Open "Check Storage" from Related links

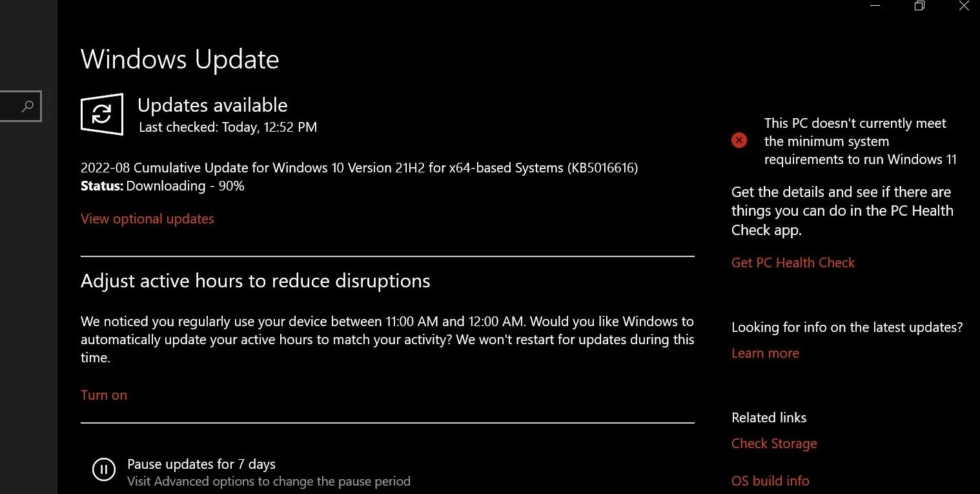(774, 443)
